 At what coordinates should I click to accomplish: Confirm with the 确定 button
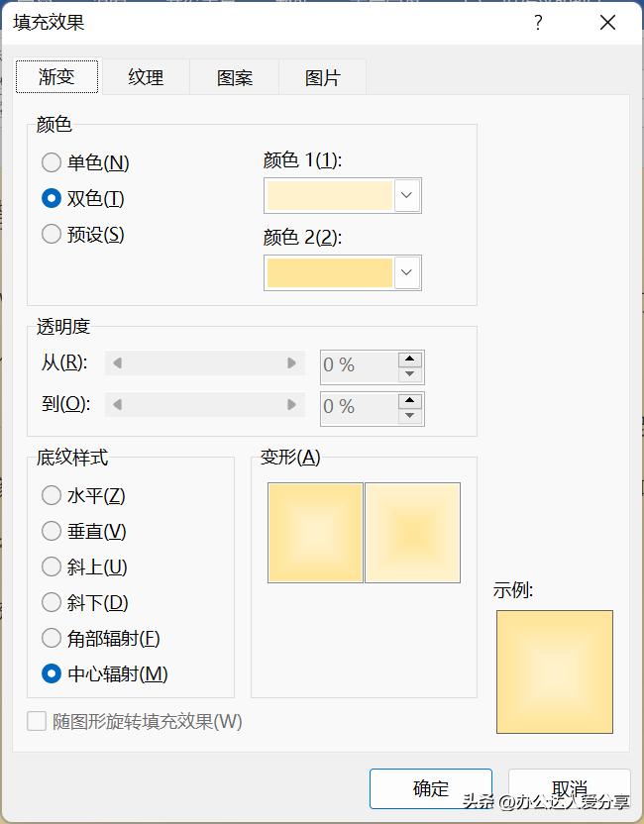[430, 788]
